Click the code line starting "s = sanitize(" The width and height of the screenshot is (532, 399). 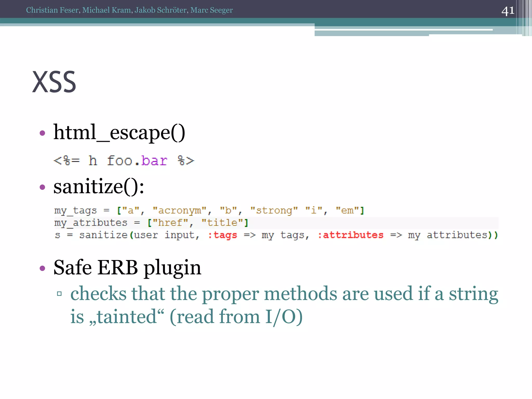(x=276, y=235)
